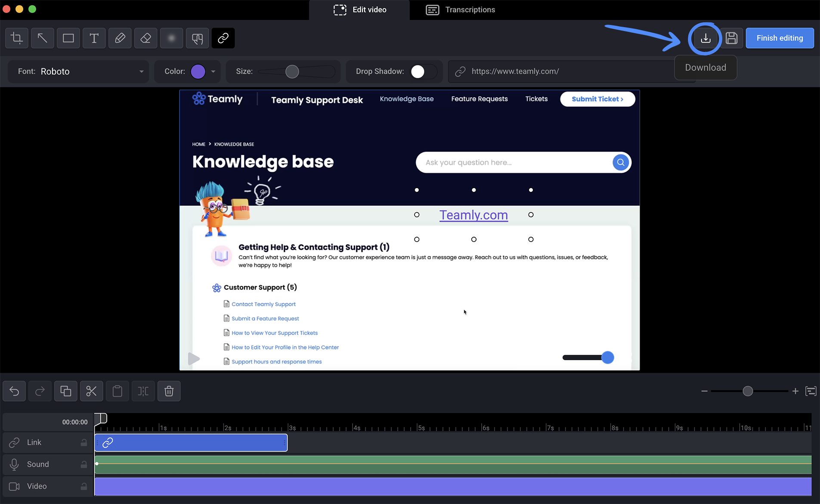Select the Blur tool

[x=171, y=38]
